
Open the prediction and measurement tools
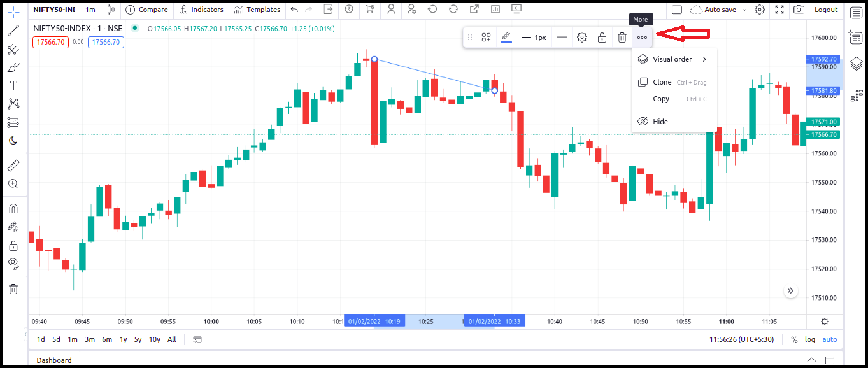pyautogui.click(x=13, y=122)
